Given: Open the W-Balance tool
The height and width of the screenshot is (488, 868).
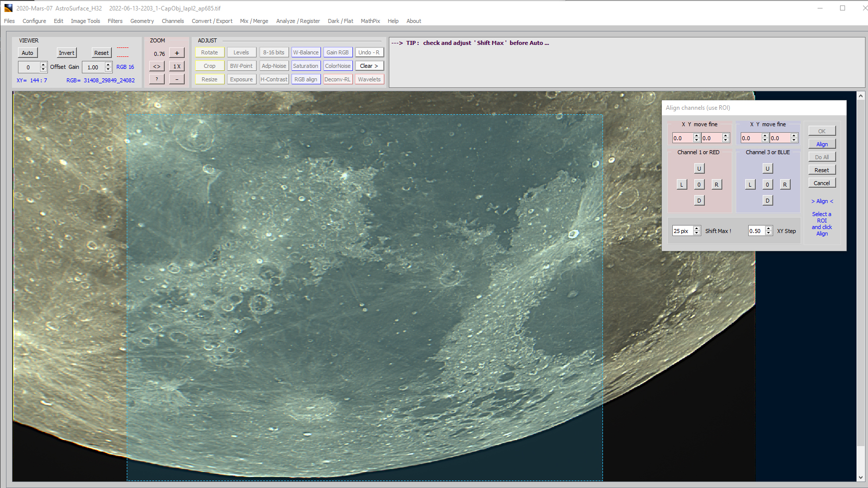Looking at the screenshot, I should point(306,52).
